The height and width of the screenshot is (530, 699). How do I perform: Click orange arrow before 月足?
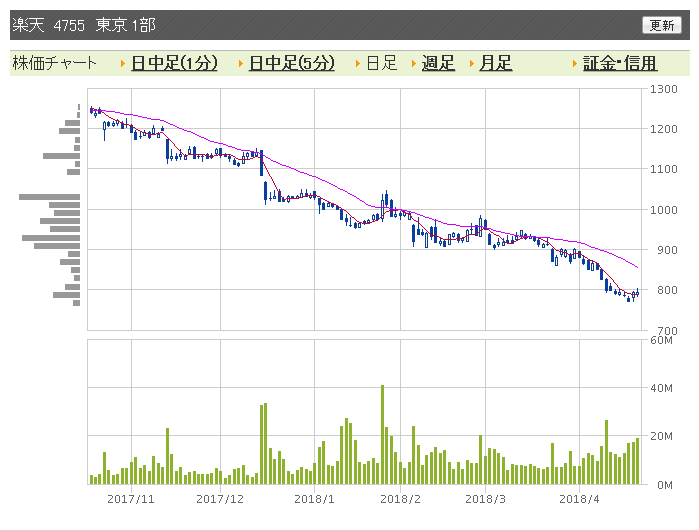tap(471, 64)
